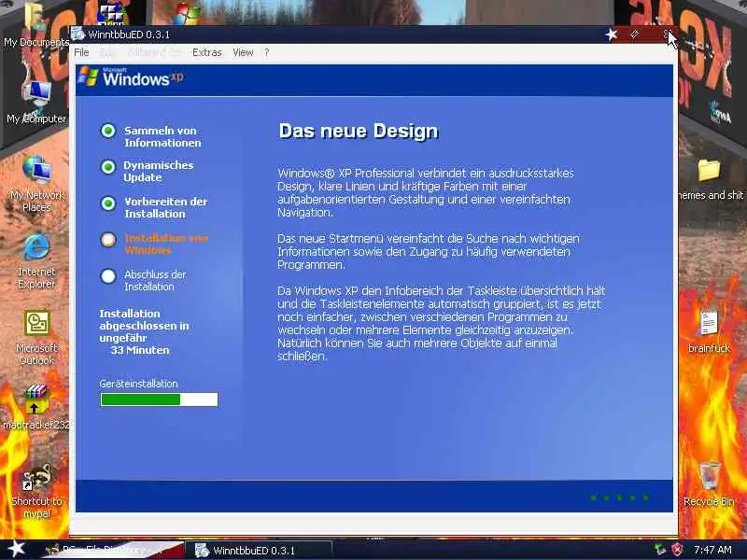Open My Computer desktop icon
747x560 pixels.
coord(36,103)
